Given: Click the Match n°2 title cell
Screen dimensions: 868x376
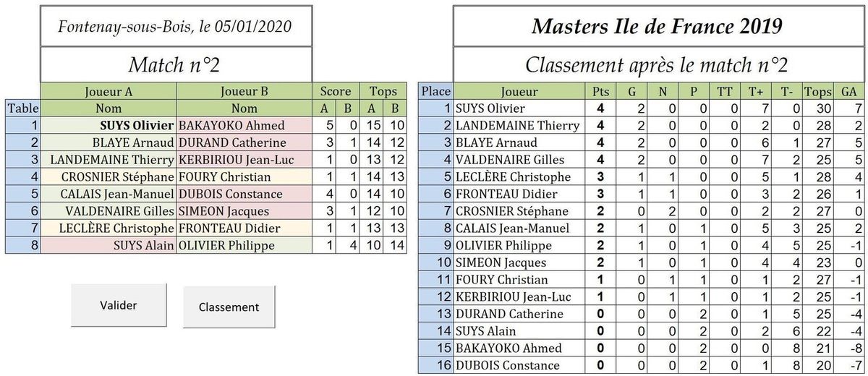Looking at the screenshot, I should coord(176,65).
